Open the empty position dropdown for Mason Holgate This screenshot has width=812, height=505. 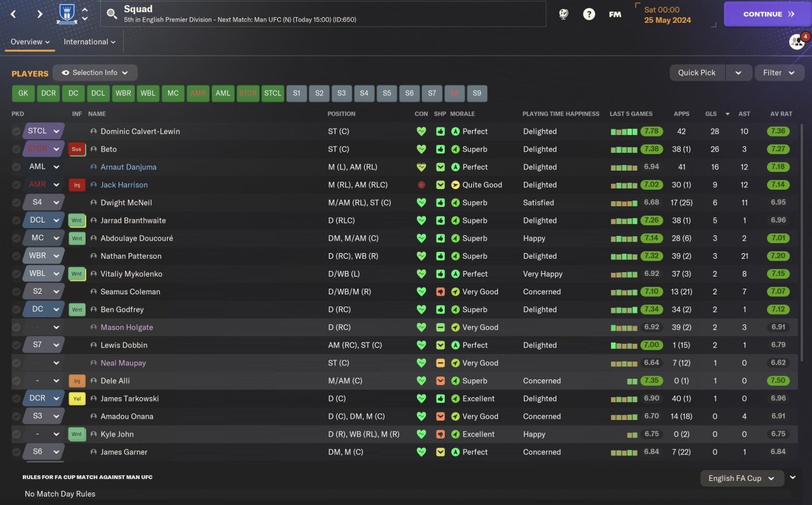[43, 327]
